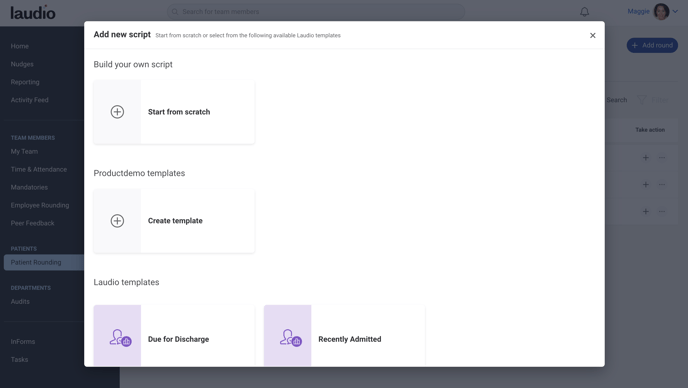Select Patient Rounding in sidebar
Viewport: 688px width, 388px height.
44,262
